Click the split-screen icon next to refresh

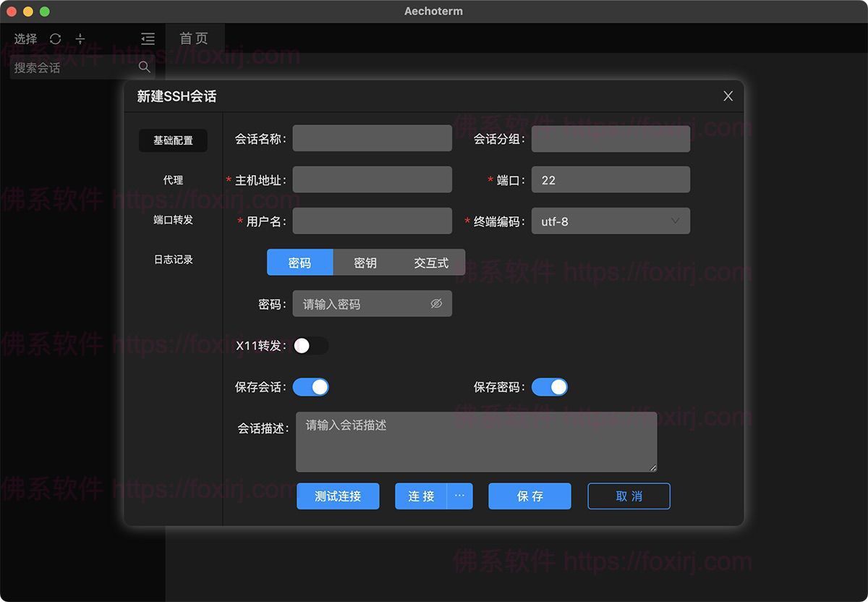(80, 39)
